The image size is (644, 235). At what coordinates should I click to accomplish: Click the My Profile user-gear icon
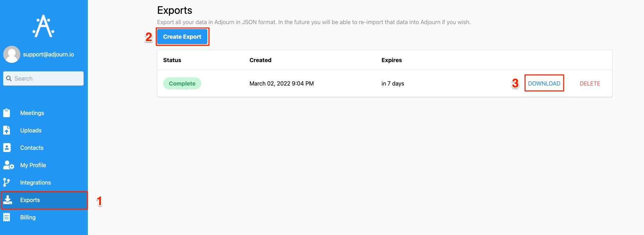8,165
